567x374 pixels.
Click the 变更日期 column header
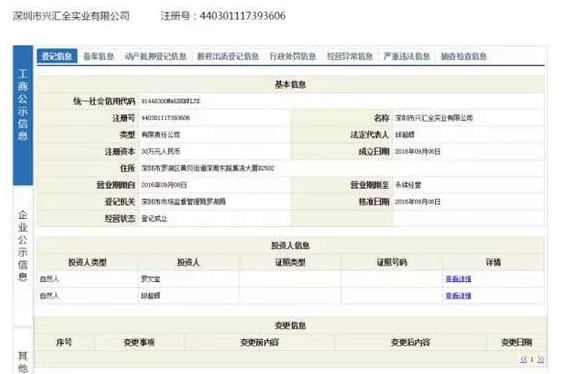click(x=517, y=342)
